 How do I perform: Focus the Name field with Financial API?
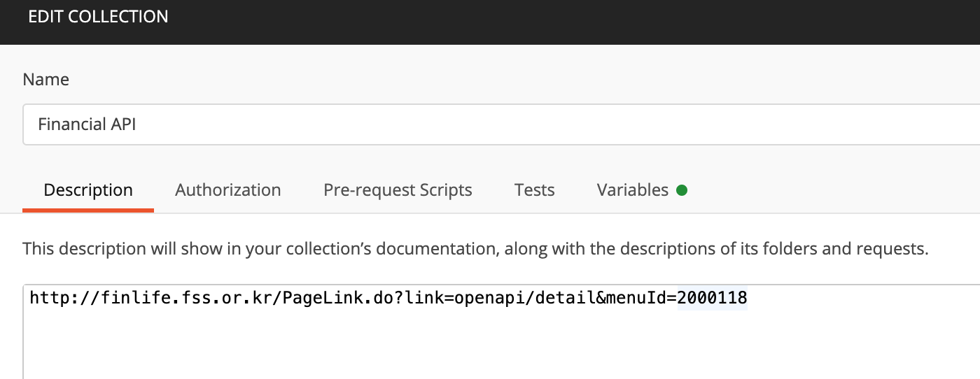pos(501,124)
